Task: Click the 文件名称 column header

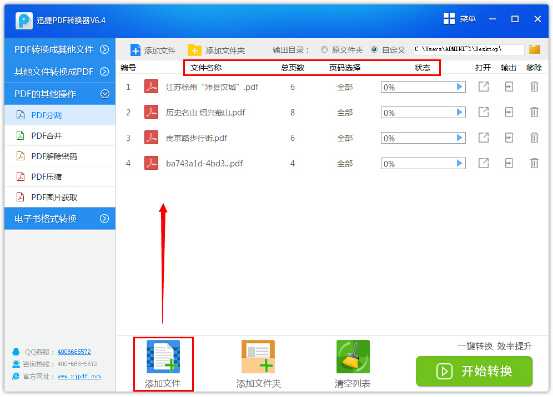Action: [206, 67]
